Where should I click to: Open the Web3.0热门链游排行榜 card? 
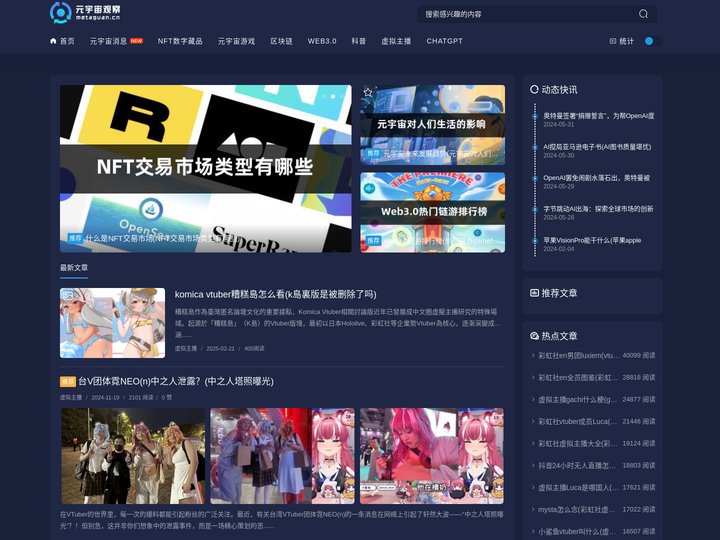tap(433, 212)
